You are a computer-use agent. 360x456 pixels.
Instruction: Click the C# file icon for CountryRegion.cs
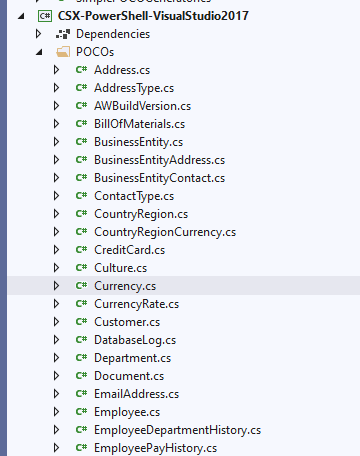click(81, 214)
